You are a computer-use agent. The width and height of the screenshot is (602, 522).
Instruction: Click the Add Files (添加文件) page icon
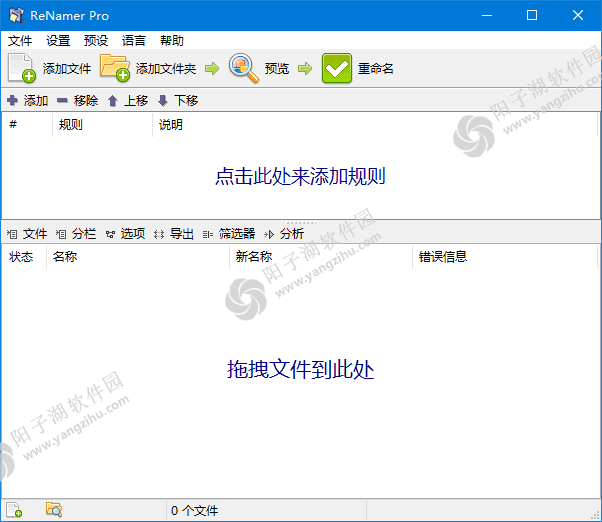[x=22, y=68]
